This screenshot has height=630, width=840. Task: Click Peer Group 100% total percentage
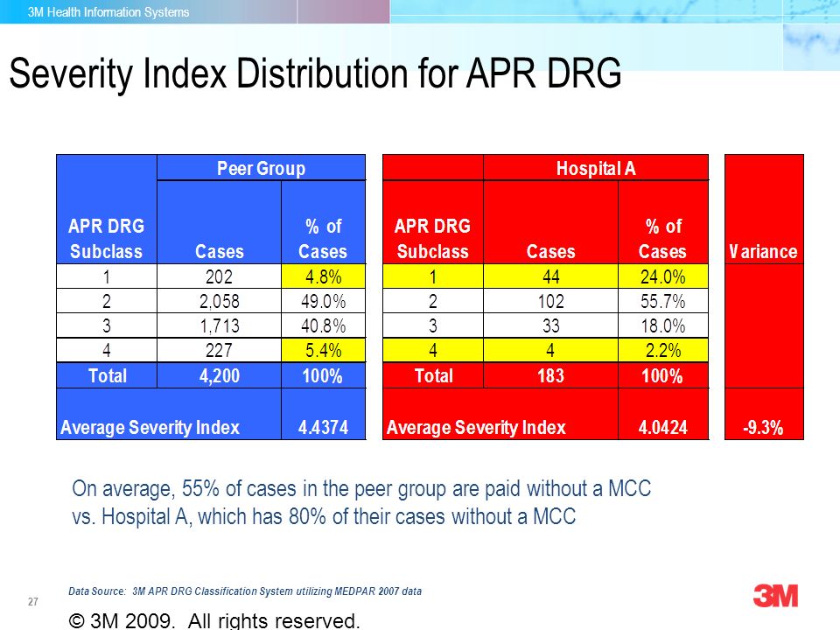[x=323, y=375]
